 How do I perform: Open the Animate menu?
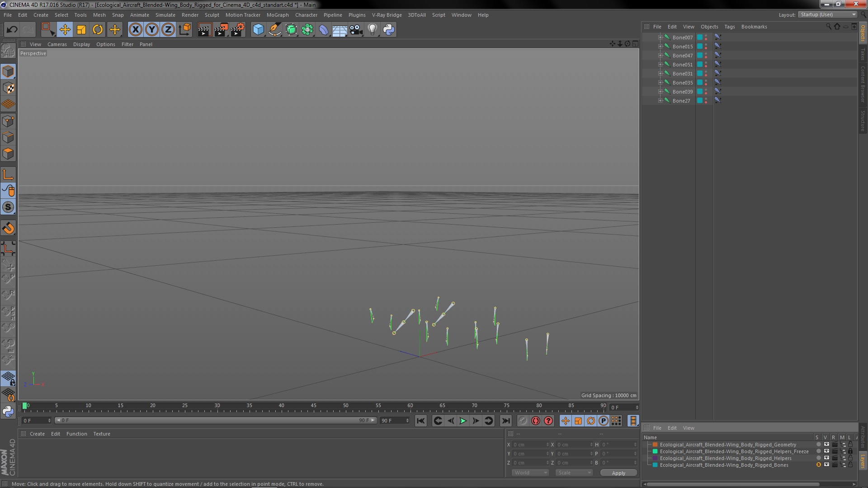[140, 14]
